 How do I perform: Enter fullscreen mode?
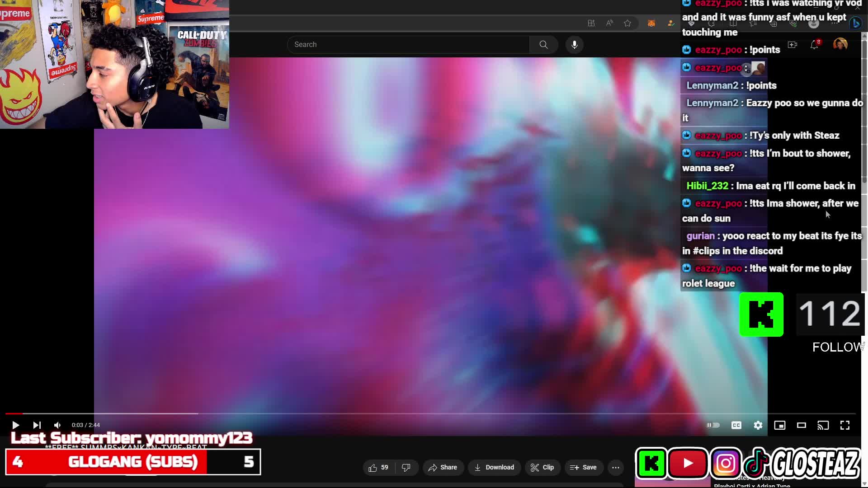pos(845,425)
